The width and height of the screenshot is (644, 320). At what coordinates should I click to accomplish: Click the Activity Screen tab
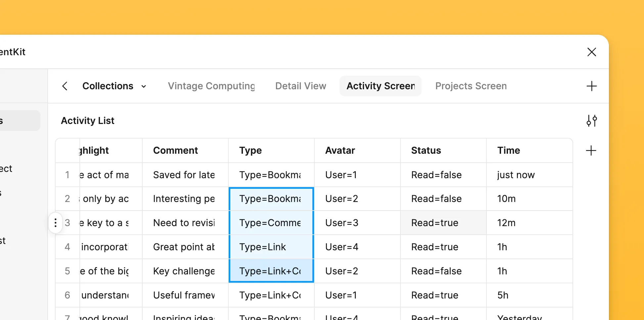click(380, 86)
